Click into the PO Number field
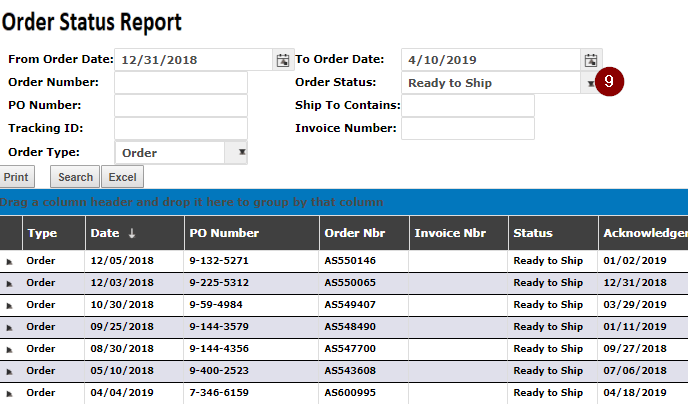The image size is (688, 404). [x=181, y=105]
